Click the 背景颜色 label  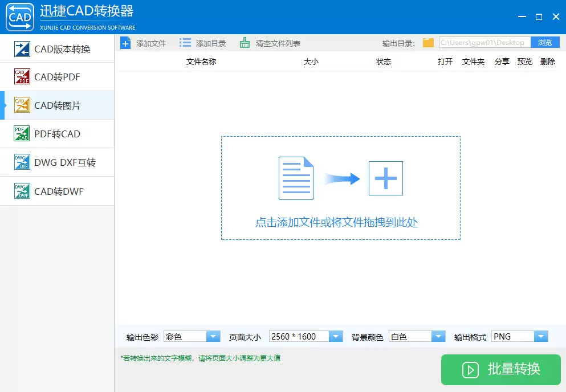368,337
